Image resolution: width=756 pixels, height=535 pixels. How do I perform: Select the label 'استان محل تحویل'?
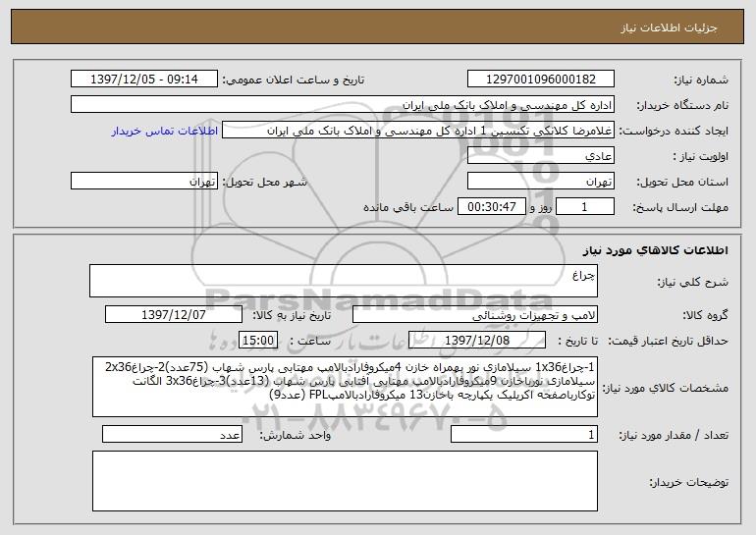tap(682, 183)
